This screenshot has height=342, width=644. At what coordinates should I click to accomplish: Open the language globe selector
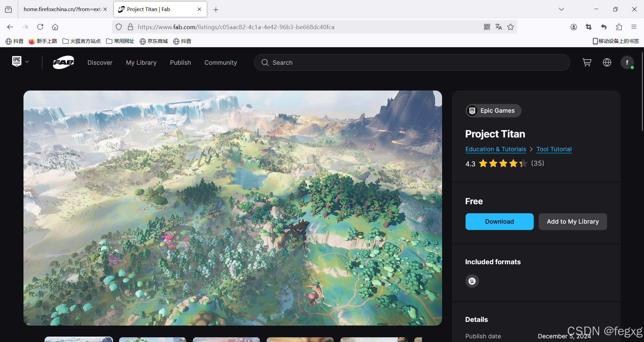pyautogui.click(x=607, y=62)
